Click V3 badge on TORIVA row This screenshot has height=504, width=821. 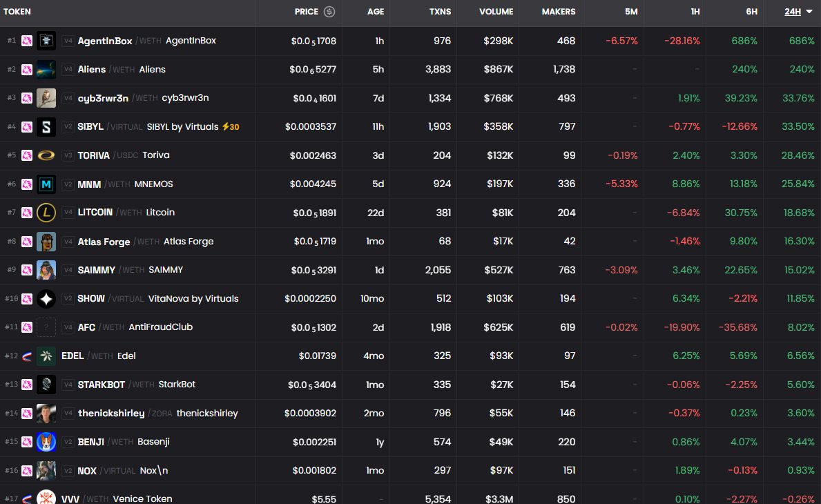pyautogui.click(x=68, y=155)
